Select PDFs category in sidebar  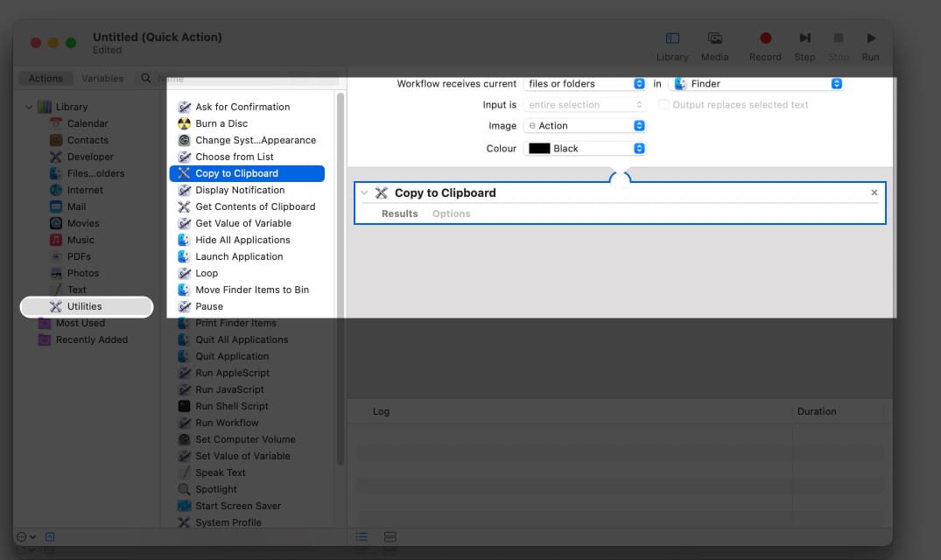pos(79,256)
